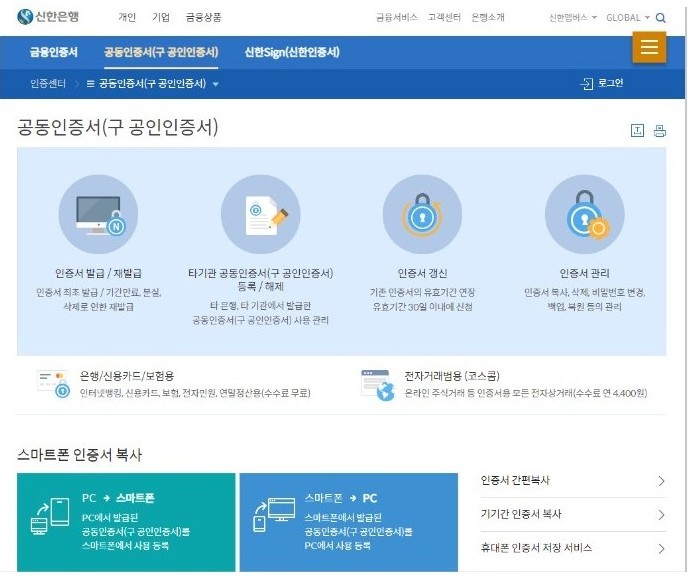Click the text size icon
The width and height of the screenshot is (688, 577).
click(x=637, y=130)
